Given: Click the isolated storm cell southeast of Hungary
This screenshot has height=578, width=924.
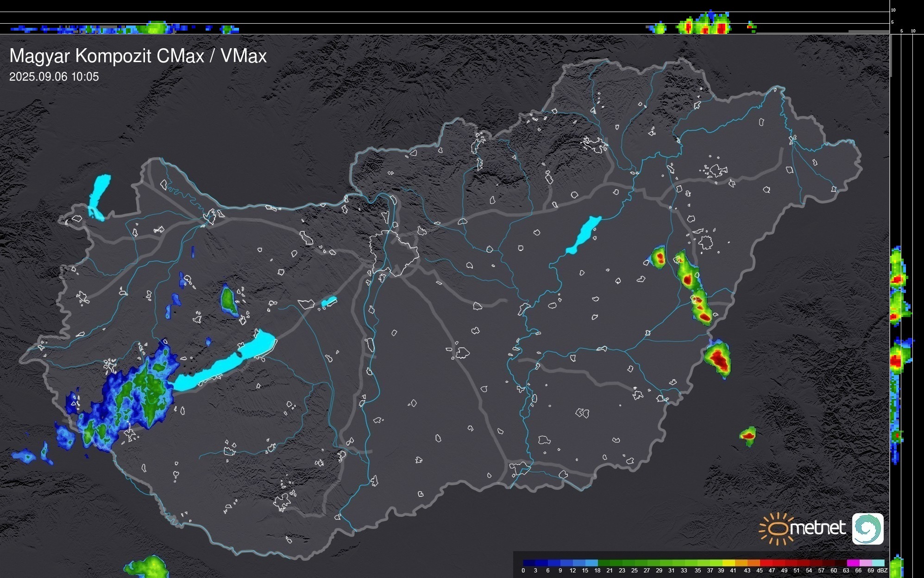Looking at the screenshot, I should [748, 435].
